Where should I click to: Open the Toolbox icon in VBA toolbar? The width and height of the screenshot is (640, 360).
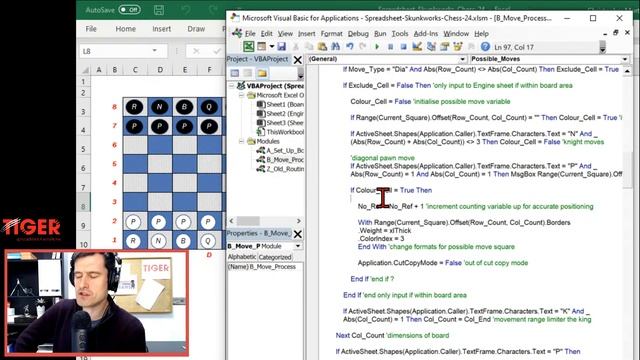(471, 47)
